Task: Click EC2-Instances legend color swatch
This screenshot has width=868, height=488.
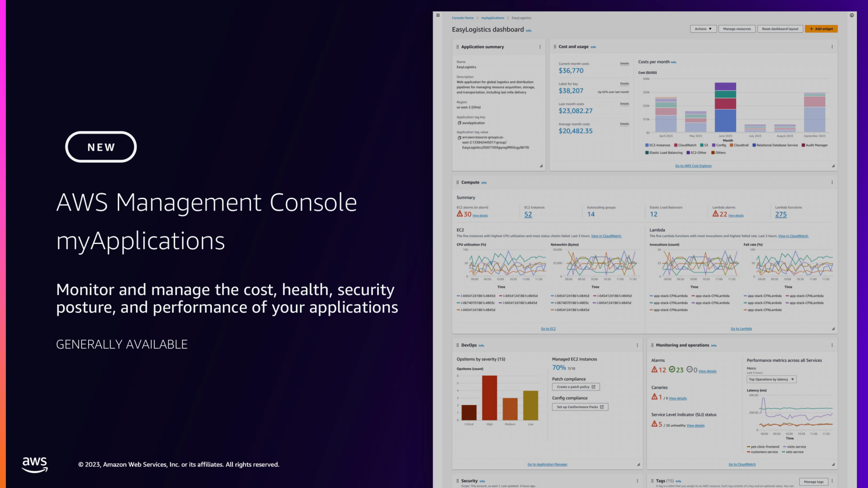Action: (x=647, y=145)
